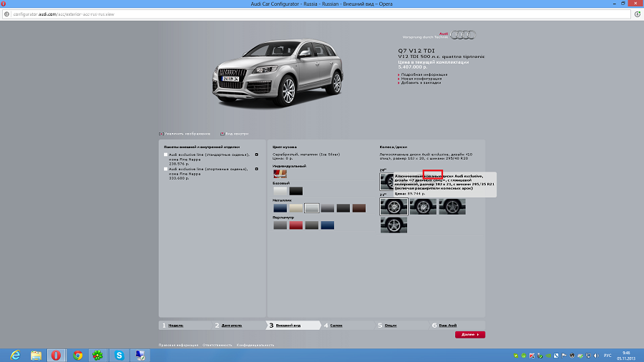Select the Индивидуальный color swatch
The image size is (644, 362).
(x=280, y=174)
